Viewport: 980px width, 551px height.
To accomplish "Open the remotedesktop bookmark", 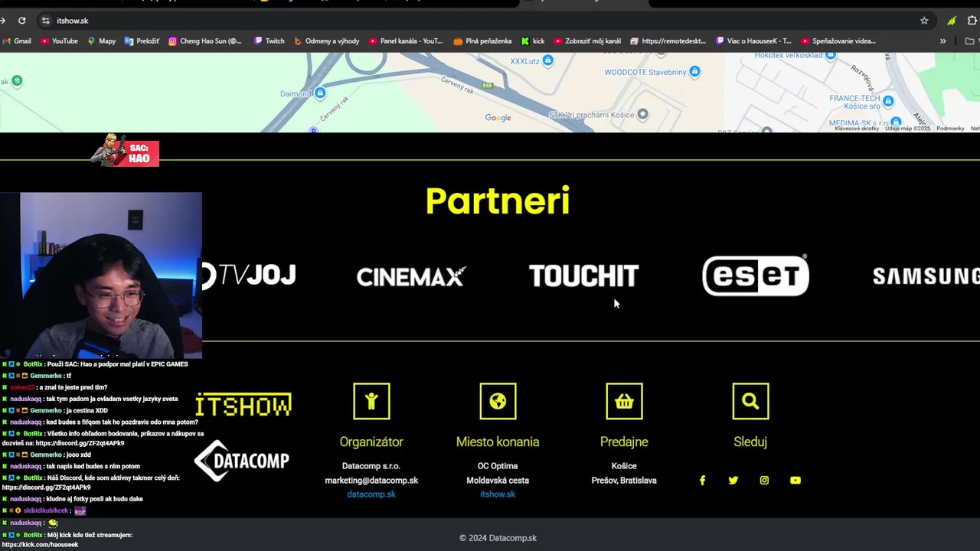I will [x=668, y=41].
